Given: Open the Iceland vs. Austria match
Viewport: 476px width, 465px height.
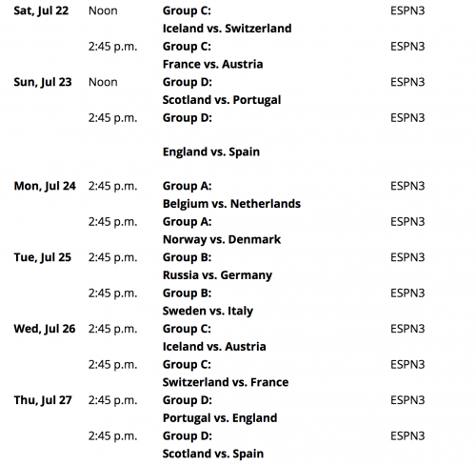Looking at the screenshot, I should click(214, 347).
